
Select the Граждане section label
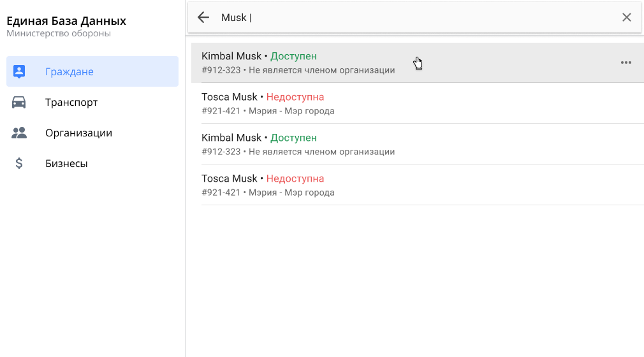tap(70, 71)
